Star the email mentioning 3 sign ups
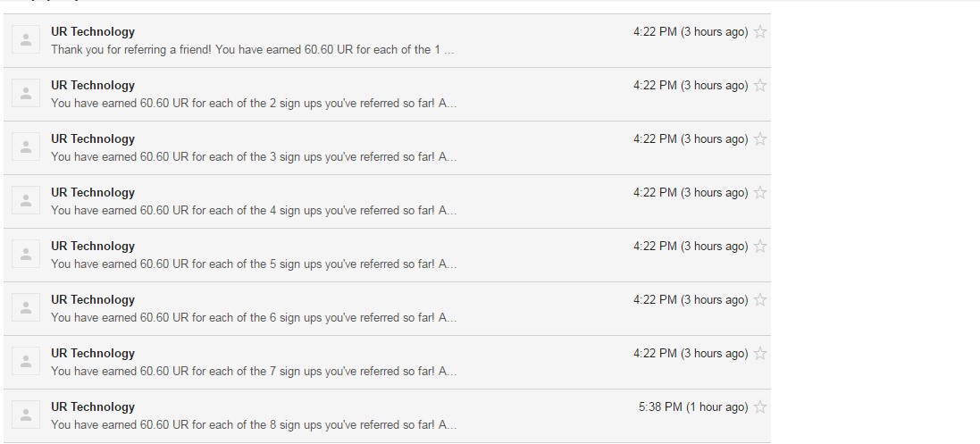Screen dimensions: 980x444 [760, 139]
